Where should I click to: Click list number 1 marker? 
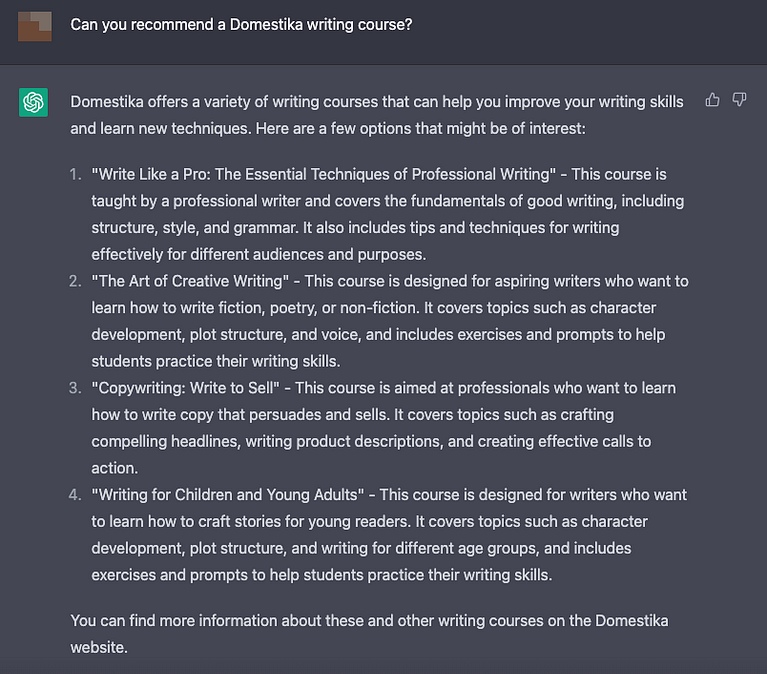75,174
